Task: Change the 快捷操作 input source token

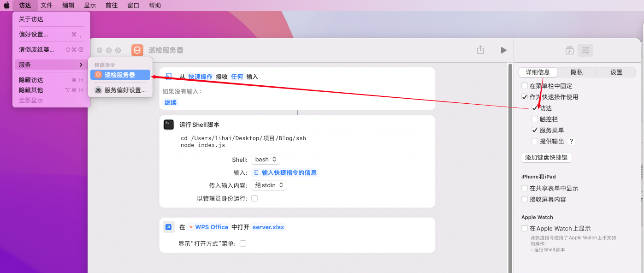Action: [x=201, y=77]
